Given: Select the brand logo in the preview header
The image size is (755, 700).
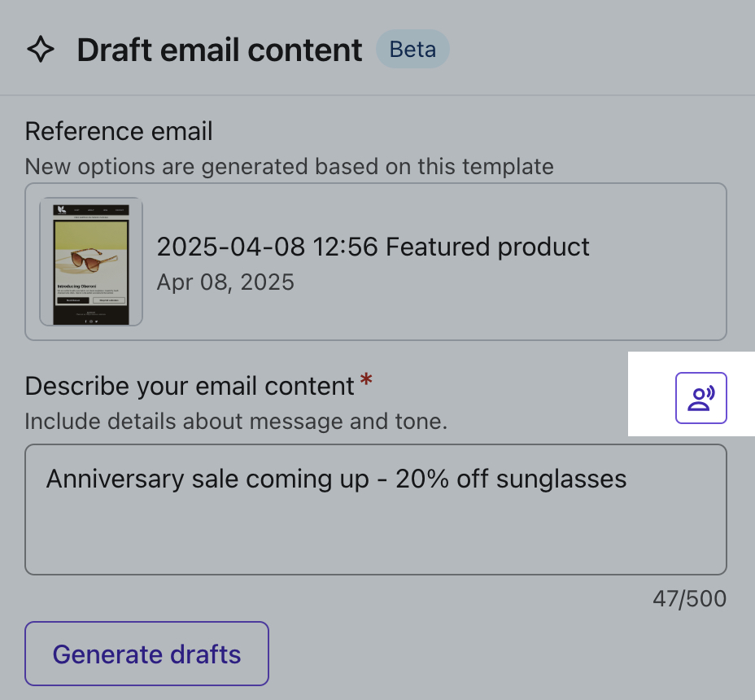Looking at the screenshot, I should point(63,210).
